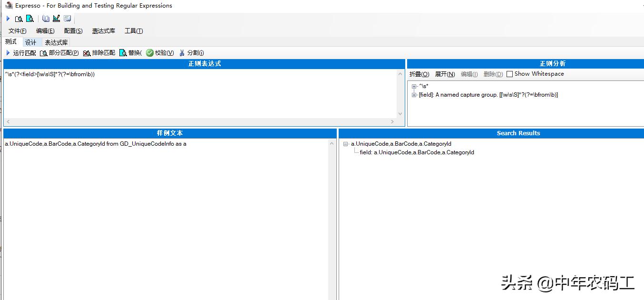Viewport: 644px width, 300px height.
Task: Click 展开(N) to expand the regex analysis tree
Action: [x=444, y=74]
